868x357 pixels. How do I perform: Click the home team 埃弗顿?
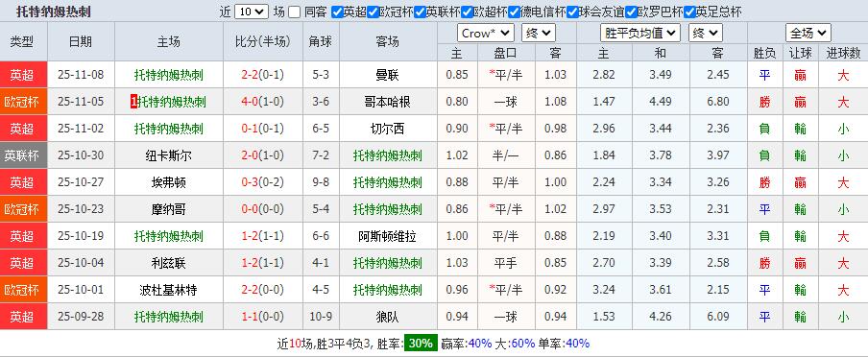click(169, 182)
